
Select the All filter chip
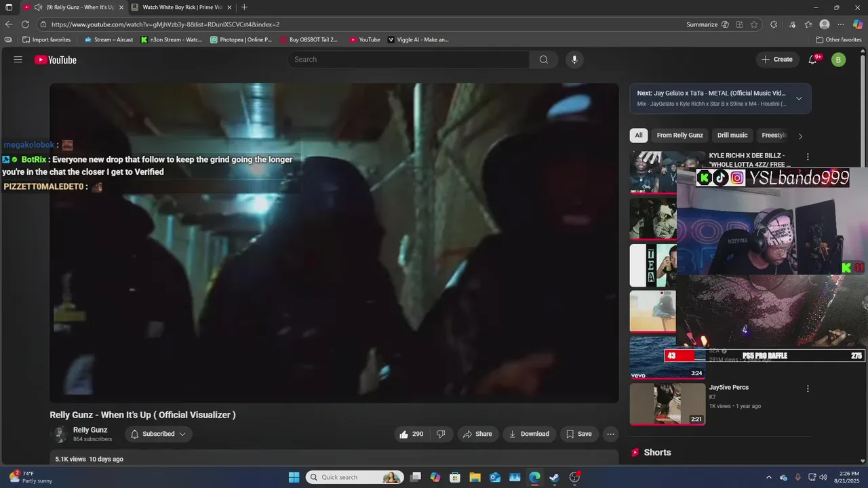coord(638,136)
